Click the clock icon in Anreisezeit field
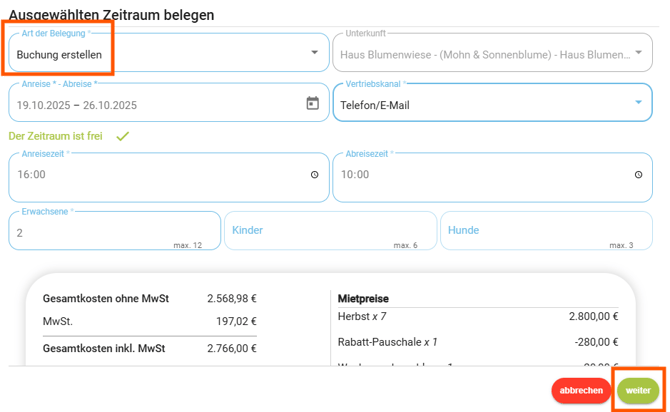Viewport: 670px width, 412px height. (x=314, y=174)
